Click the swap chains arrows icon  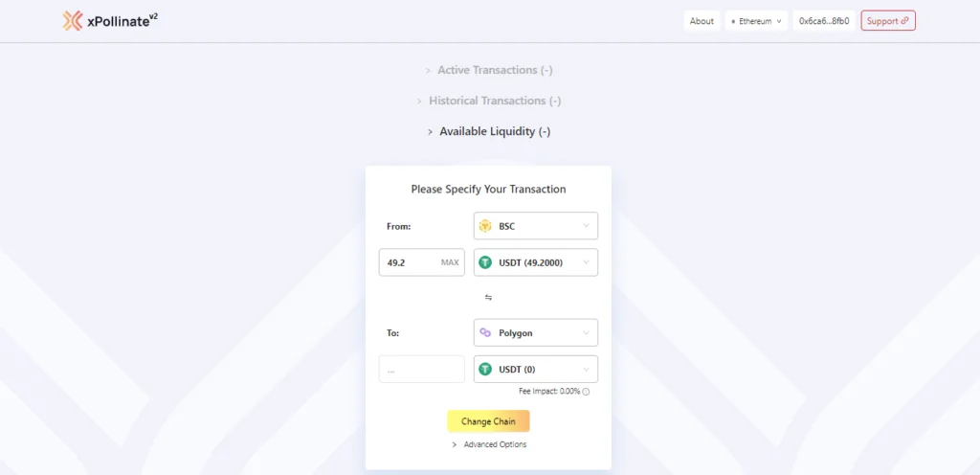[488, 298]
